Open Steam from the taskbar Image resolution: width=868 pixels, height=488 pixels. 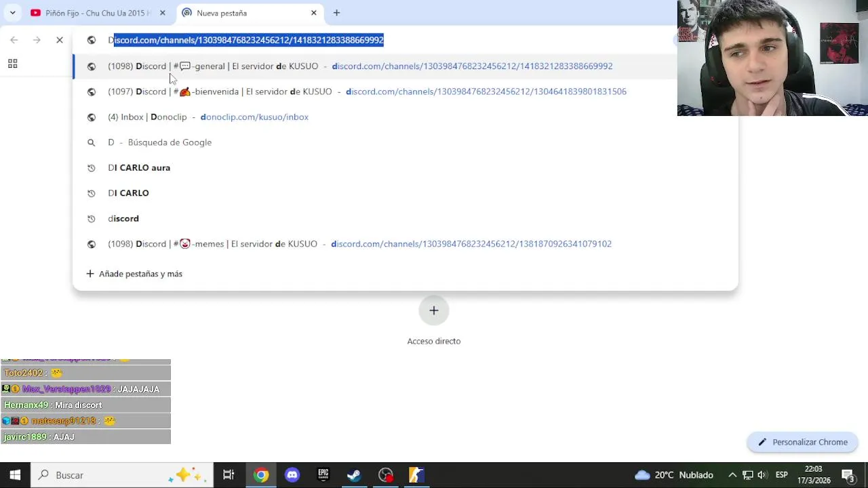coord(354,475)
